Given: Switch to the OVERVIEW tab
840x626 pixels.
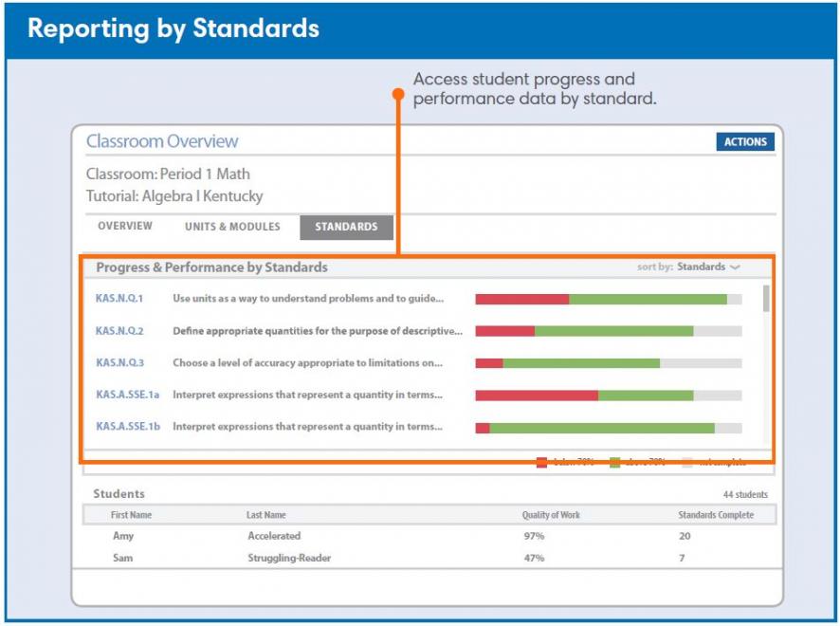Looking at the screenshot, I should click(x=125, y=227).
